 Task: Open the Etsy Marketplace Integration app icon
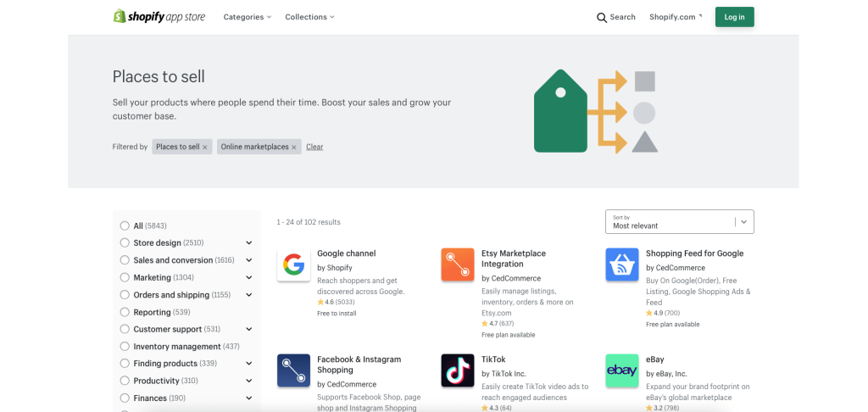[x=458, y=265]
